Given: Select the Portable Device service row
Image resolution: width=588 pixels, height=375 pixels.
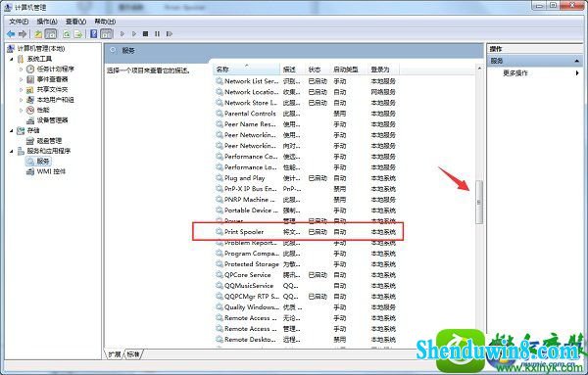Looking at the screenshot, I should [x=306, y=211].
